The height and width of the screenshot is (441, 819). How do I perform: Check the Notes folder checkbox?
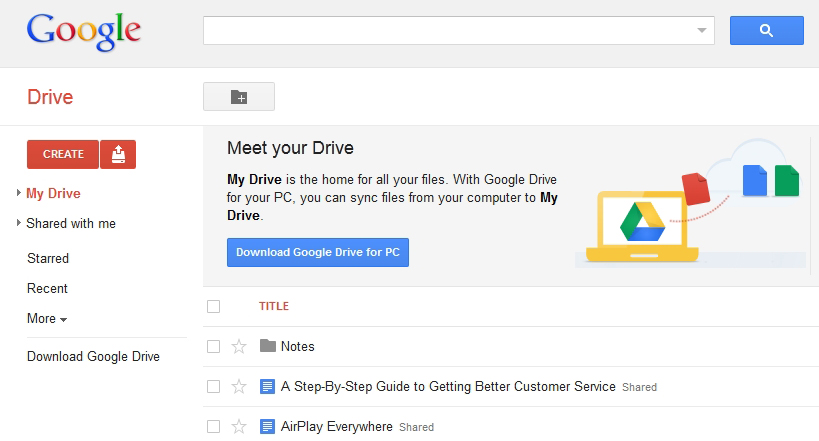point(213,347)
